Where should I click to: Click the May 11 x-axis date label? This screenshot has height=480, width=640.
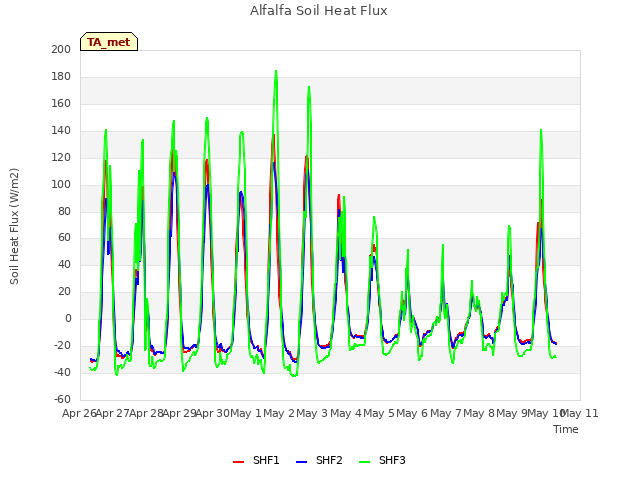[x=580, y=413]
